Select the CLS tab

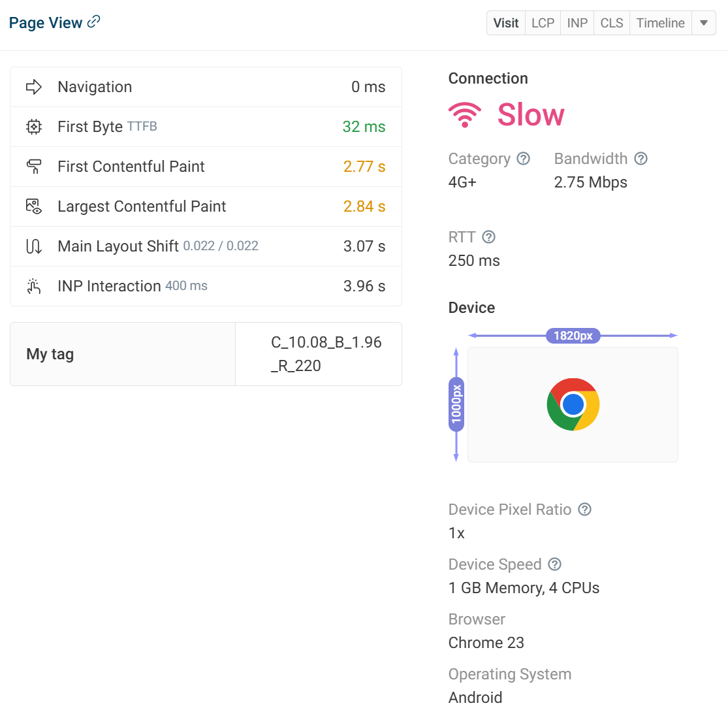click(x=612, y=23)
